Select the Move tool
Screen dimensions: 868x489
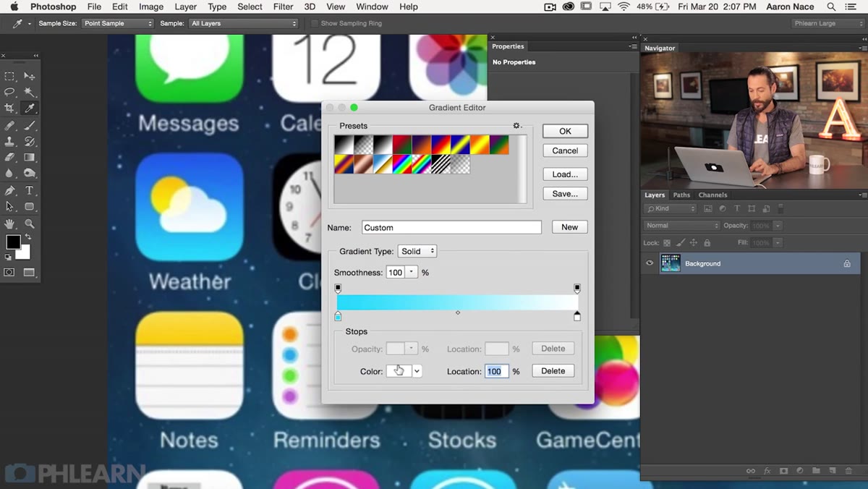pyautogui.click(x=30, y=76)
